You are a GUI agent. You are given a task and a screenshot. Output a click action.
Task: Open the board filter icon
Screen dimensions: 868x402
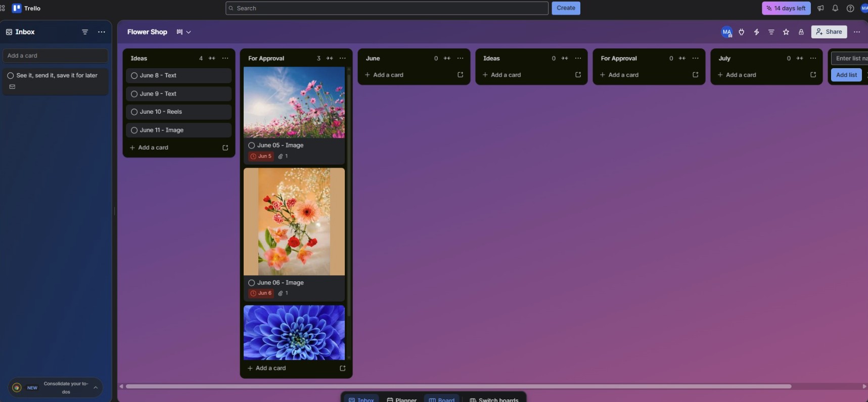771,32
